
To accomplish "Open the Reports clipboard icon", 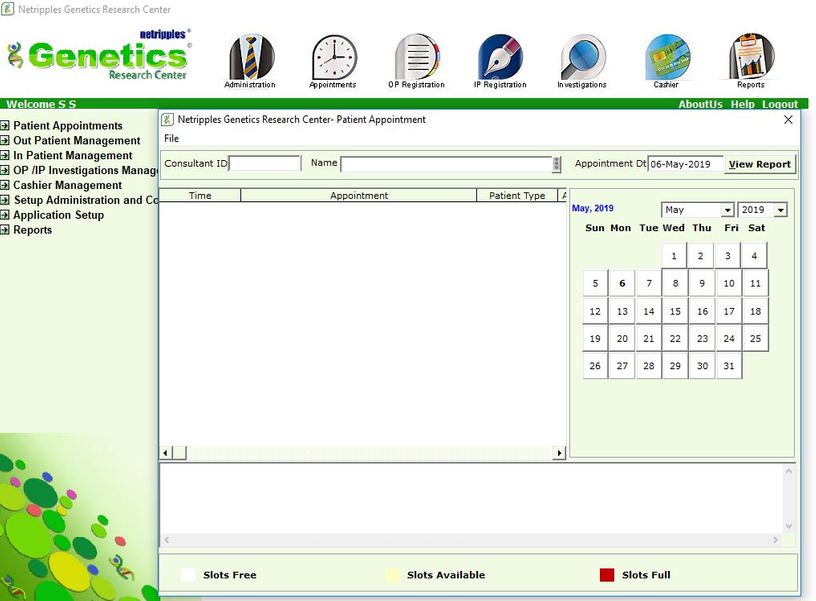I will coord(751,57).
